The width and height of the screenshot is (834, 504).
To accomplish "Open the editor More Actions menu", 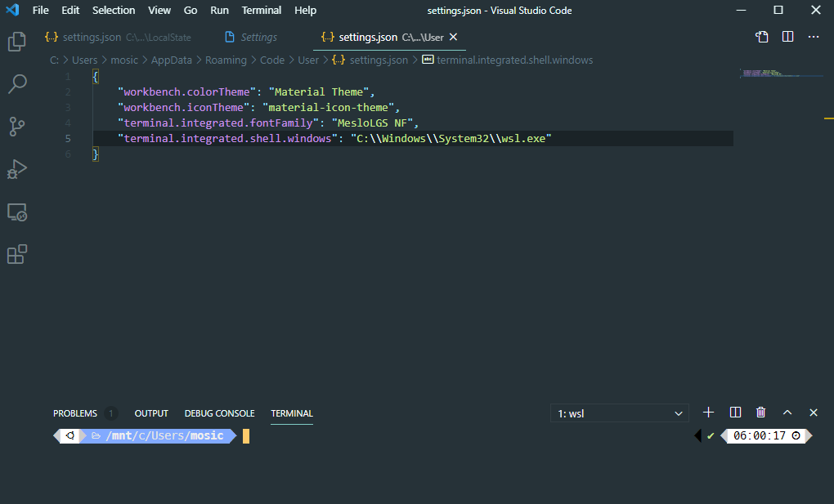I will pyautogui.click(x=814, y=37).
